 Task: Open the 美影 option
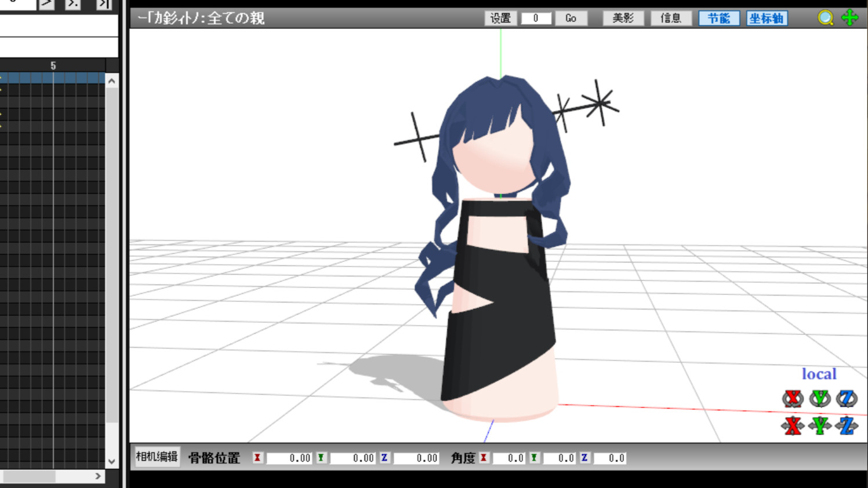click(x=623, y=19)
